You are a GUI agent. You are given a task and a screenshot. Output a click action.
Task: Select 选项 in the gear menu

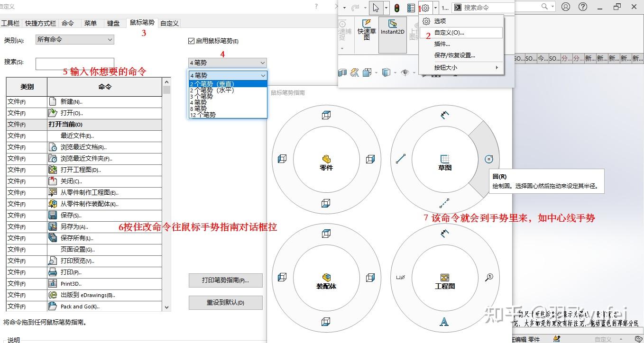click(461, 21)
